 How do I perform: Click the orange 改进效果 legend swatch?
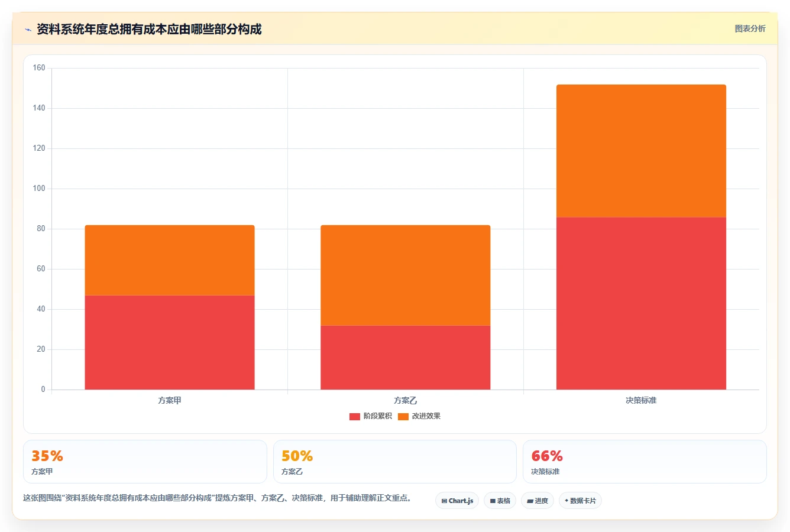click(x=403, y=417)
